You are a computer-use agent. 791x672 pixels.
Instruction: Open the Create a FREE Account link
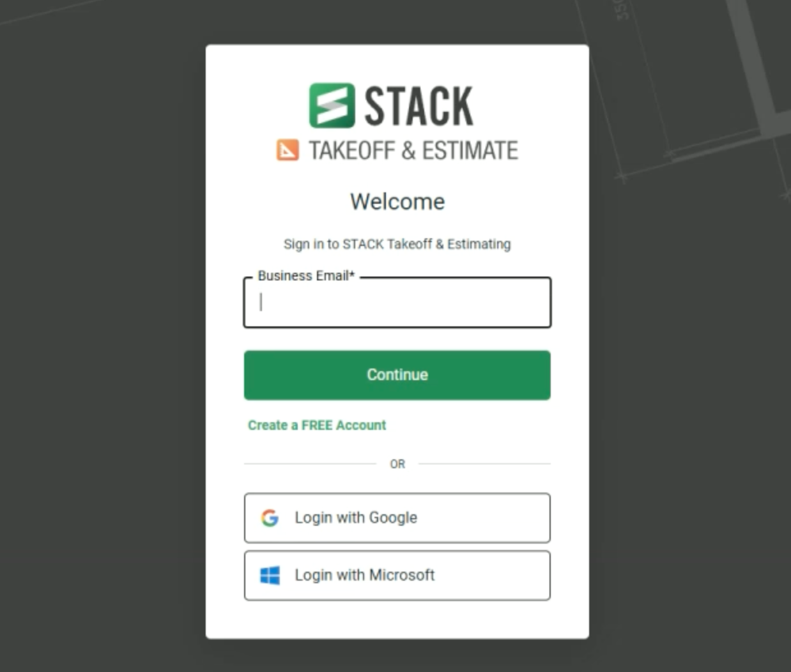coord(317,425)
